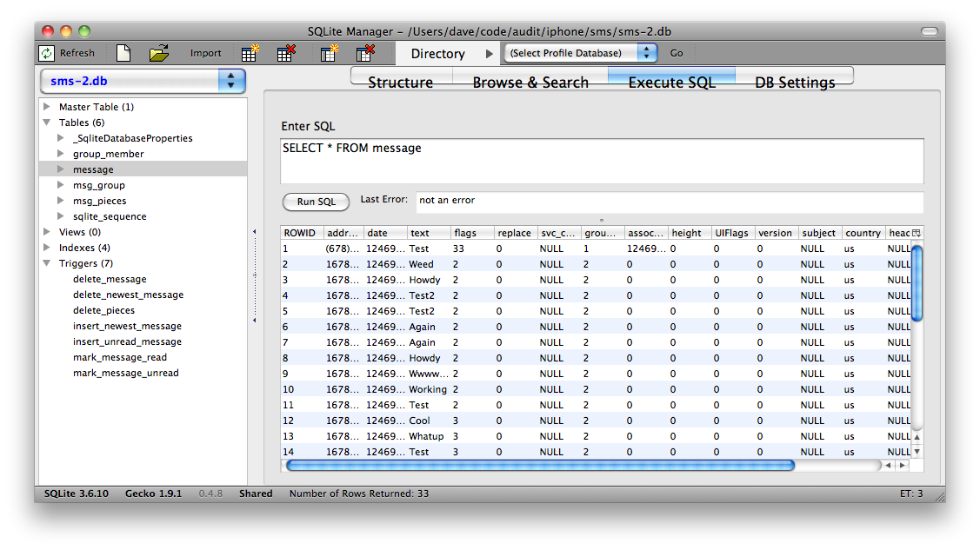Click the horizontal scrollbar thumb of results
The width and height of the screenshot is (980, 550).
540,465
